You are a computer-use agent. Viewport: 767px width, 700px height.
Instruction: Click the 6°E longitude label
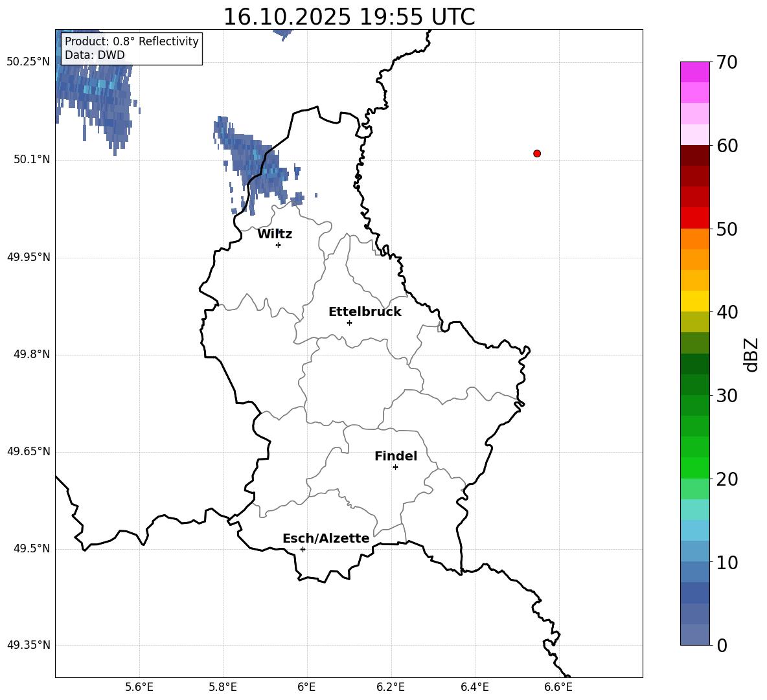point(306,687)
